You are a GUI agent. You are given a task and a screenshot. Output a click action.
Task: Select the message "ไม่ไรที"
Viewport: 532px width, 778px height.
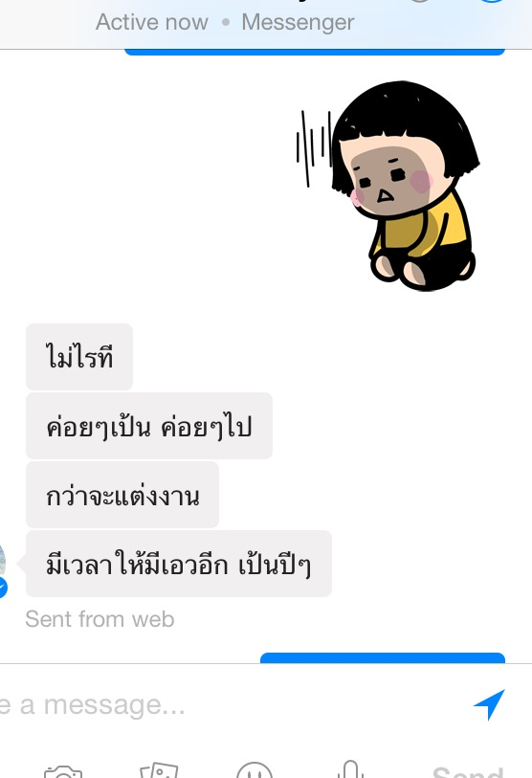[x=79, y=357]
